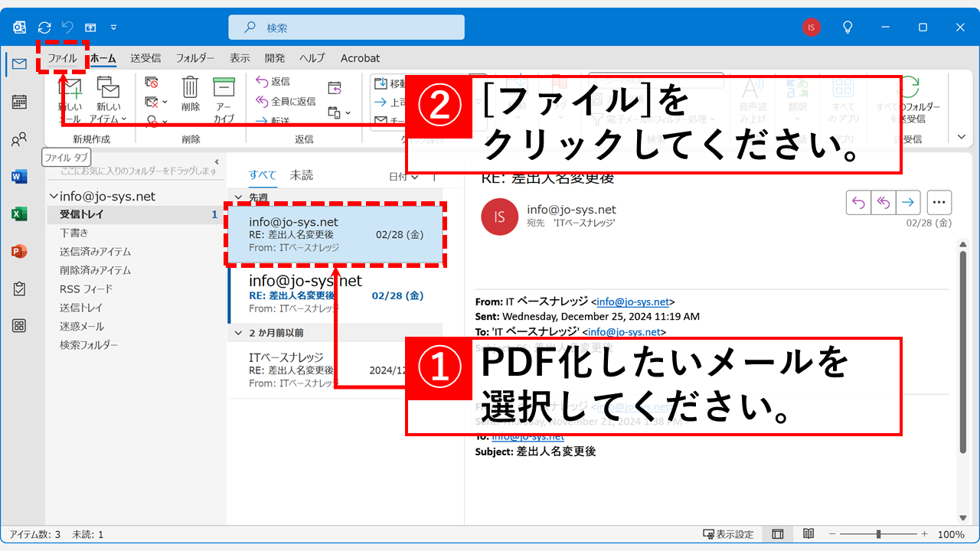Viewport: 980px width, 551px height.
Task: Click into the 検索 search box
Action: [345, 26]
